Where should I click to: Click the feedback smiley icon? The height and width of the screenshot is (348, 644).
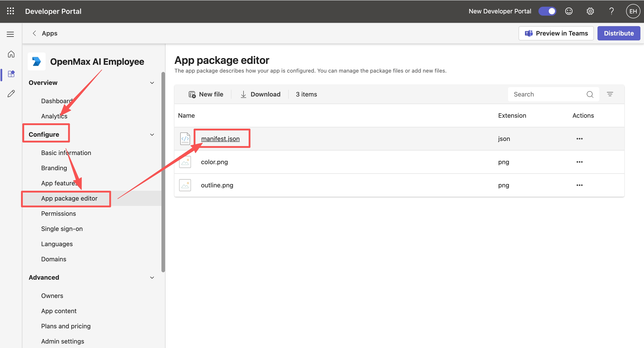[x=569, y=11]
